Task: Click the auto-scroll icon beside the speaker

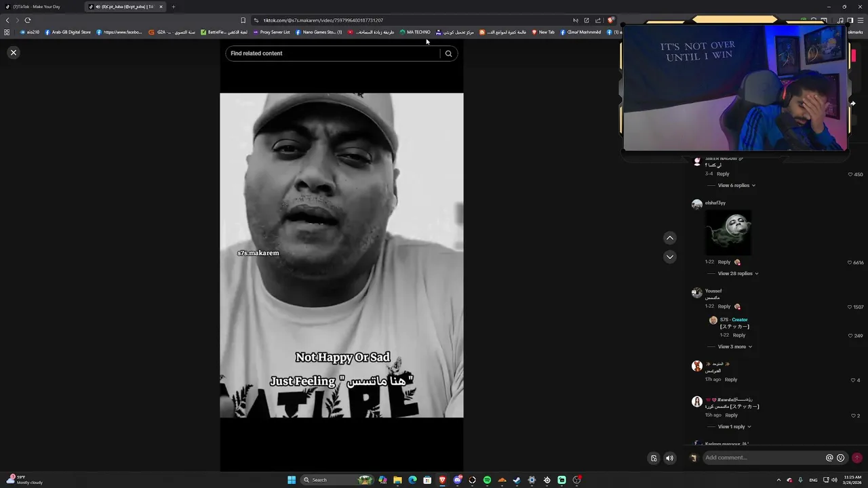Action: tap(654, 458)
